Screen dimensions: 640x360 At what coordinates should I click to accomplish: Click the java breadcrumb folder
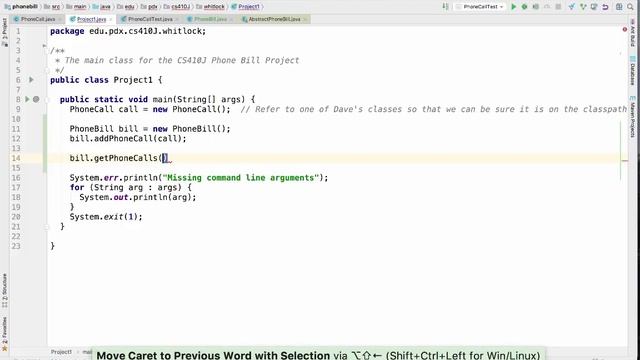(102, 7)
